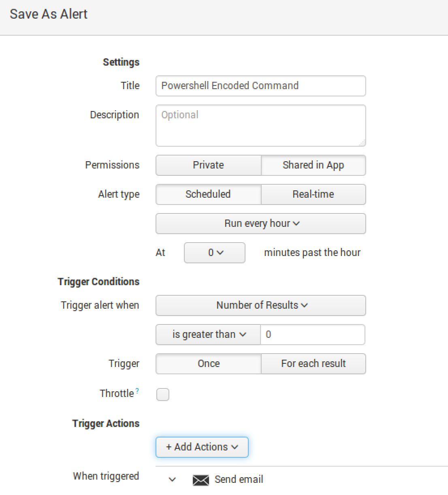Open the is greater than dropdown

coord(208,335)
